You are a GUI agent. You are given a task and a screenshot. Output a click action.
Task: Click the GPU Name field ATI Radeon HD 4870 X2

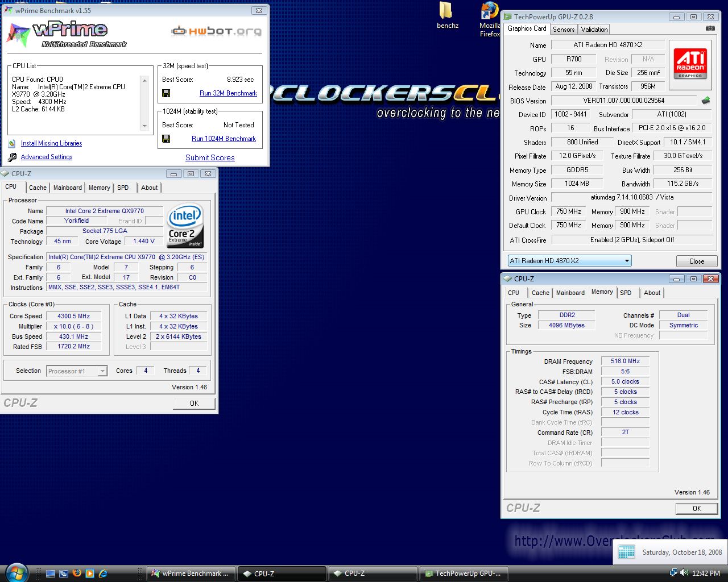[608, 45]
